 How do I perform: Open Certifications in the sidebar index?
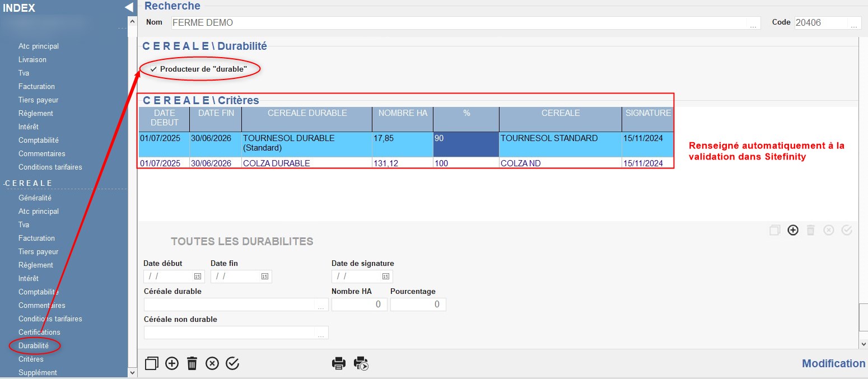tap(39, 332)
